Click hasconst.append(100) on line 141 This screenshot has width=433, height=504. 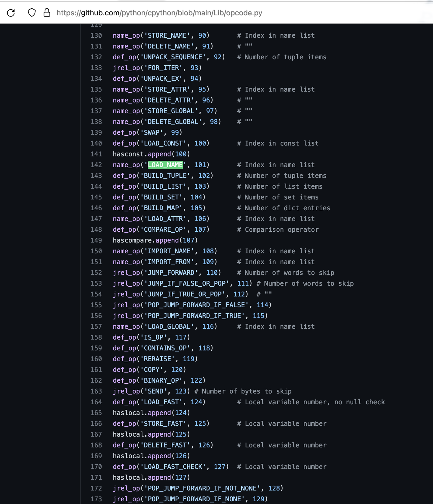point(151,154)
